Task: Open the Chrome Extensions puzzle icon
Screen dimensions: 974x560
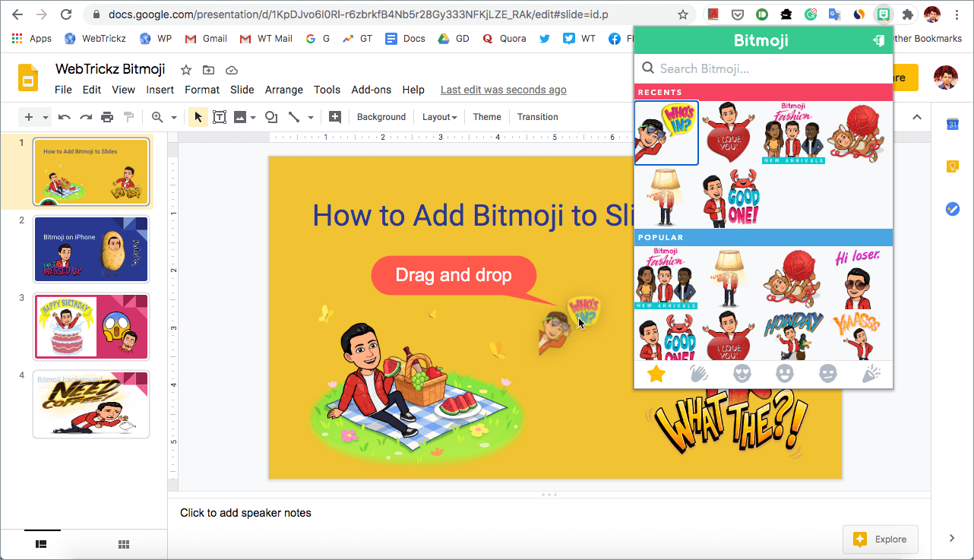Action: point(907,14)
